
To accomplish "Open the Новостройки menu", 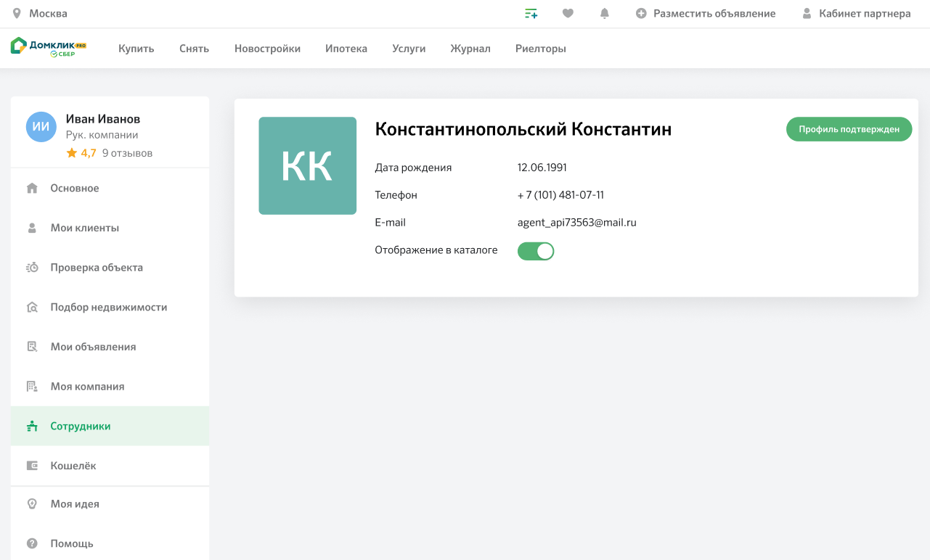I will tap(267, 49).
